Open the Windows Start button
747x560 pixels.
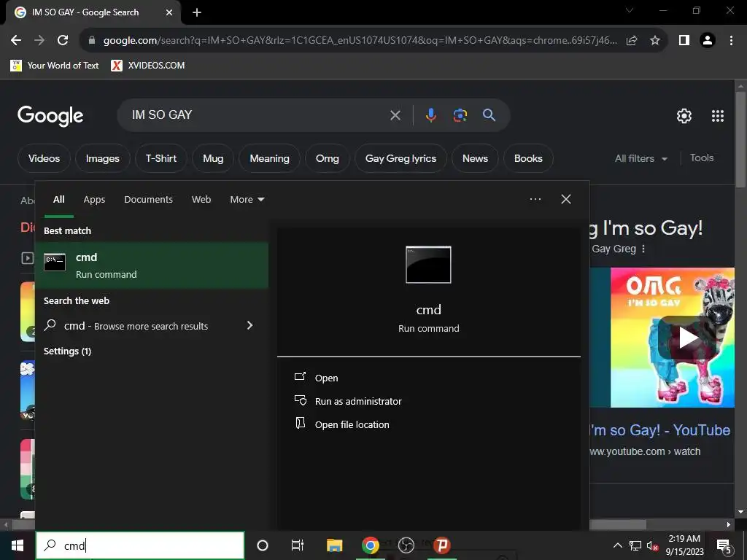coord(18,545)
